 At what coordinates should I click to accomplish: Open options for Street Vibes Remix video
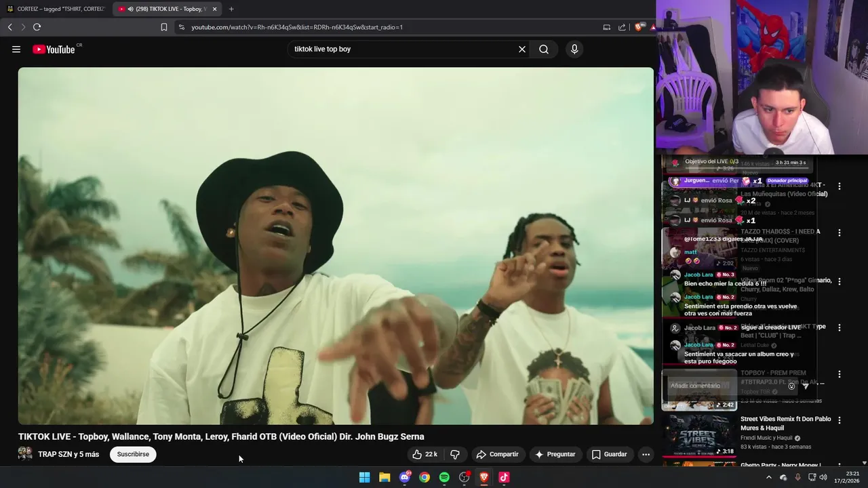840,420
